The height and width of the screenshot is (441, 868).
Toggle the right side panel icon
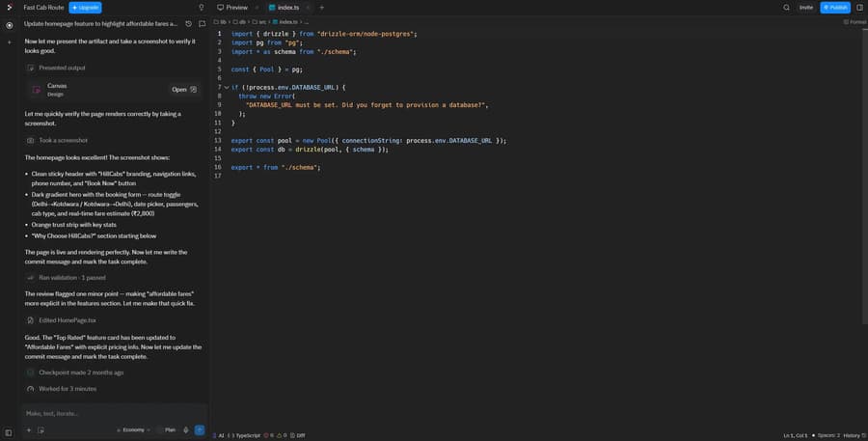pyautogui.click(x=859, y=7)
